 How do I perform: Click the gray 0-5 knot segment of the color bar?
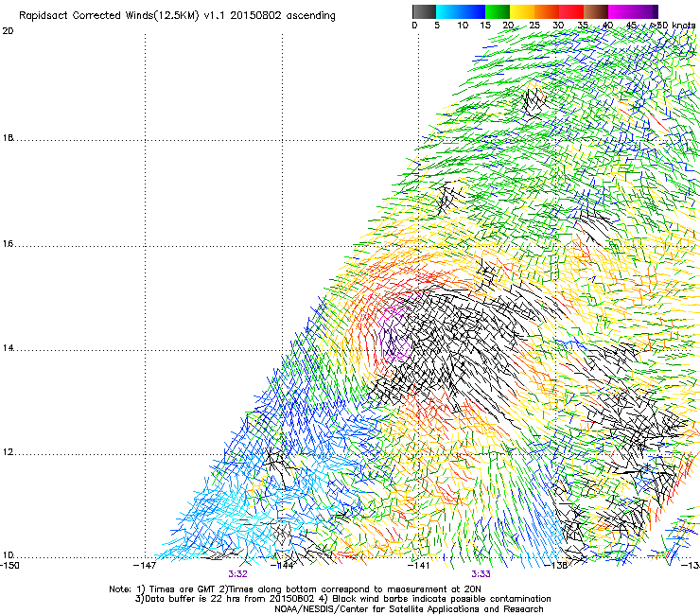pos(424,11)
